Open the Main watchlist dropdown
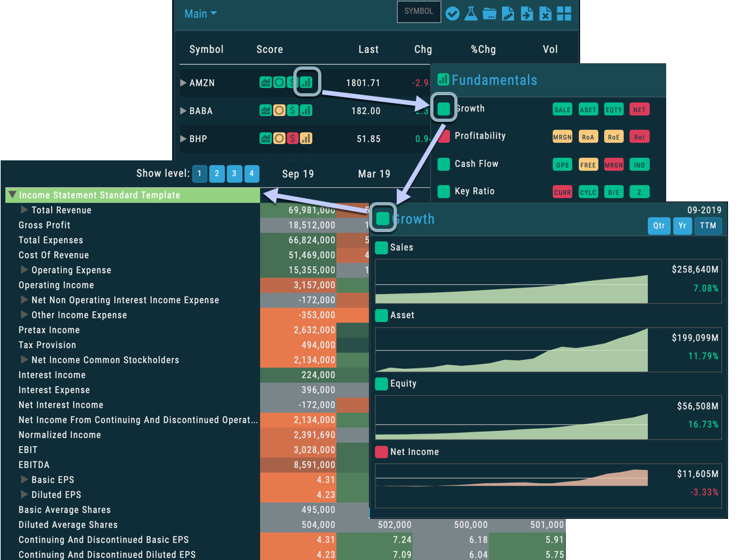Viewport: 747px width, 560px height. coord(200,14)
